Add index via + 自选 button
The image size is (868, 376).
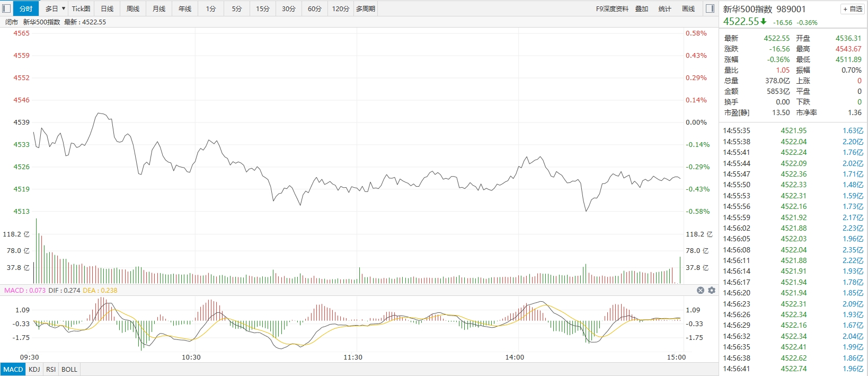click(x=853, y=9)
